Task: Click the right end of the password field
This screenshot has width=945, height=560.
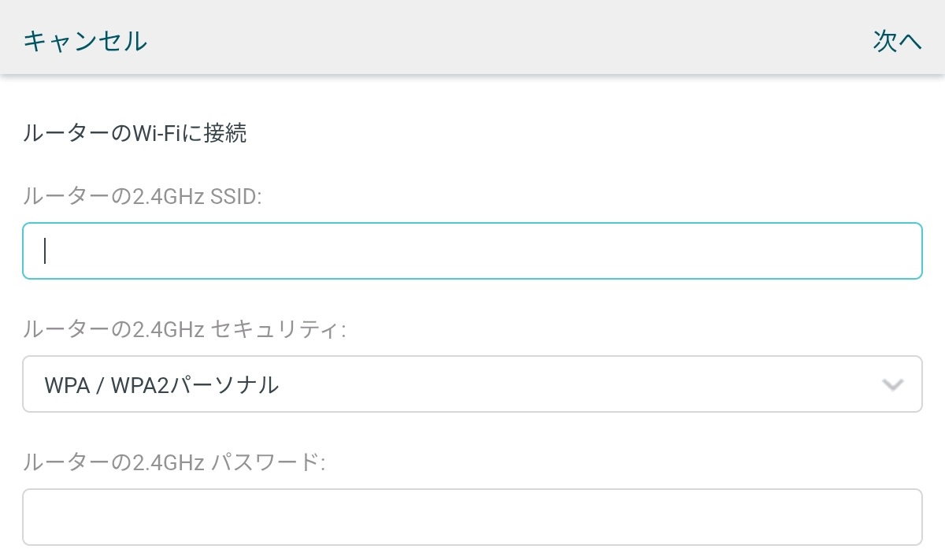Action: [906, 517]
